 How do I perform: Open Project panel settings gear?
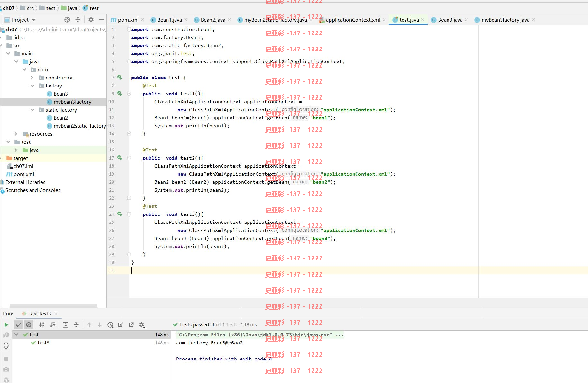pyautogui.click(x=91, y=20)
